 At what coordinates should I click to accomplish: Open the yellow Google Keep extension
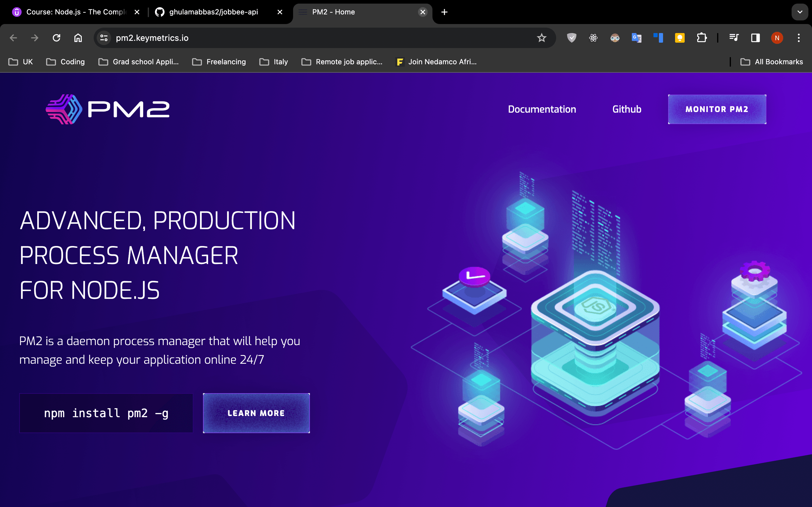[680, 38]
